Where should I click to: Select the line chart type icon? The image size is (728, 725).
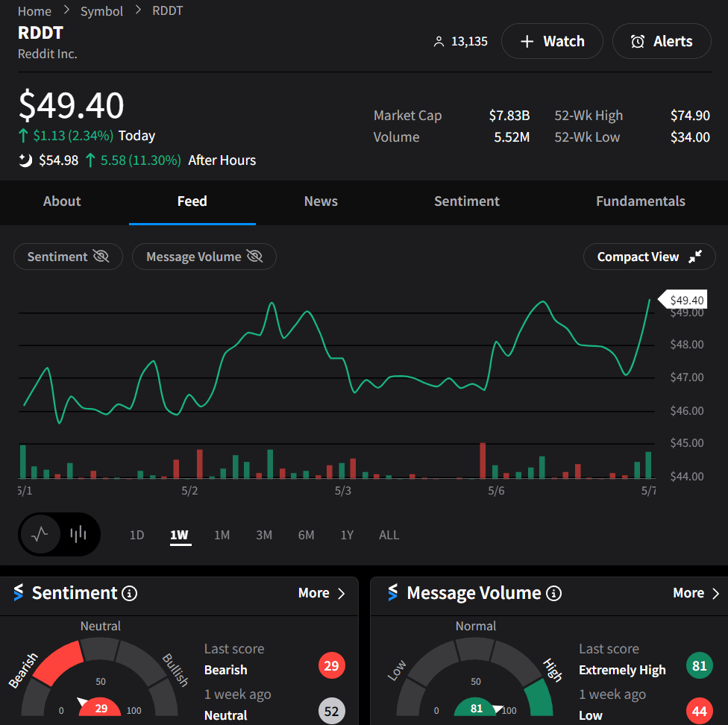40,535
